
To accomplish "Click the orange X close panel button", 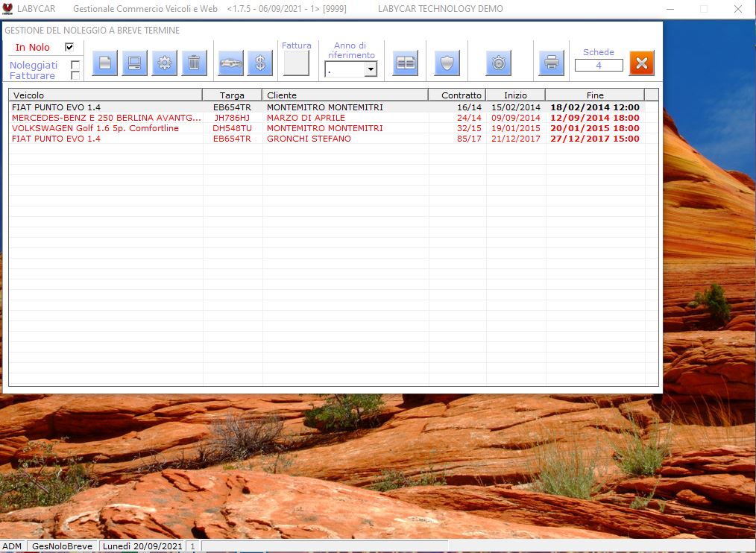I will (642, 63).
